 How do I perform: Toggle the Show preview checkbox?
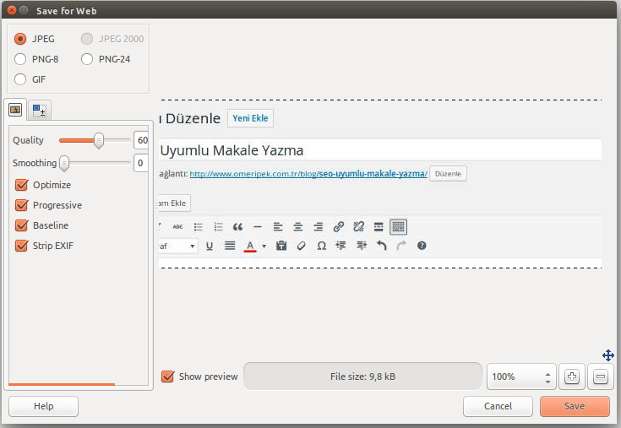coord(168,377)
